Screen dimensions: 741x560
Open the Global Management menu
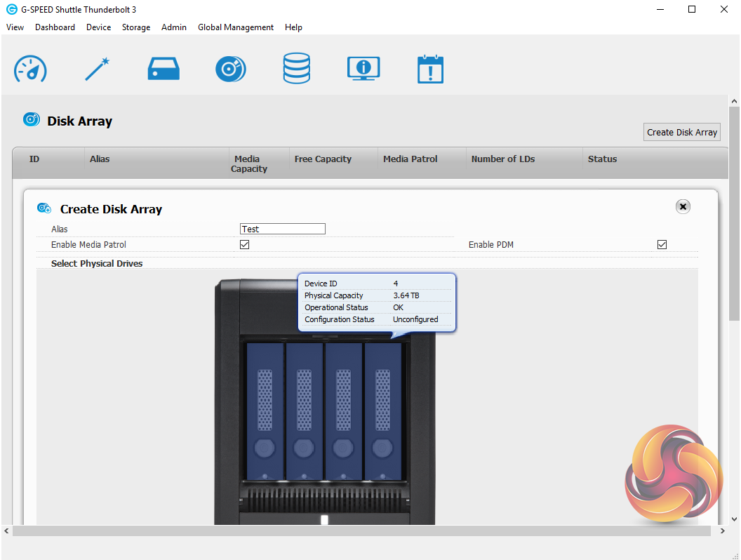236,27
